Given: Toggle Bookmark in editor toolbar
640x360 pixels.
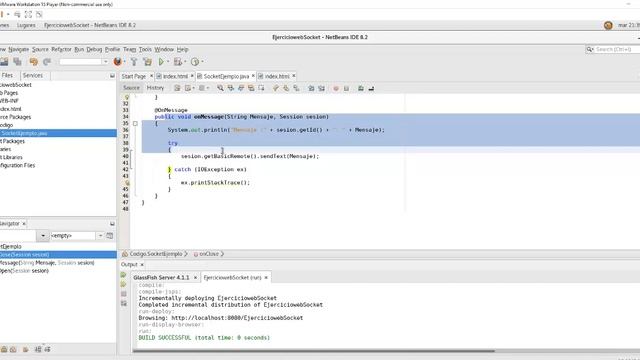Looking at the screenshot, I should (296, 88).
